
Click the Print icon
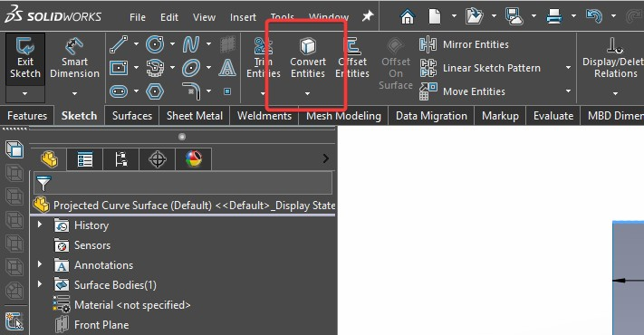[x=554, y=16]
